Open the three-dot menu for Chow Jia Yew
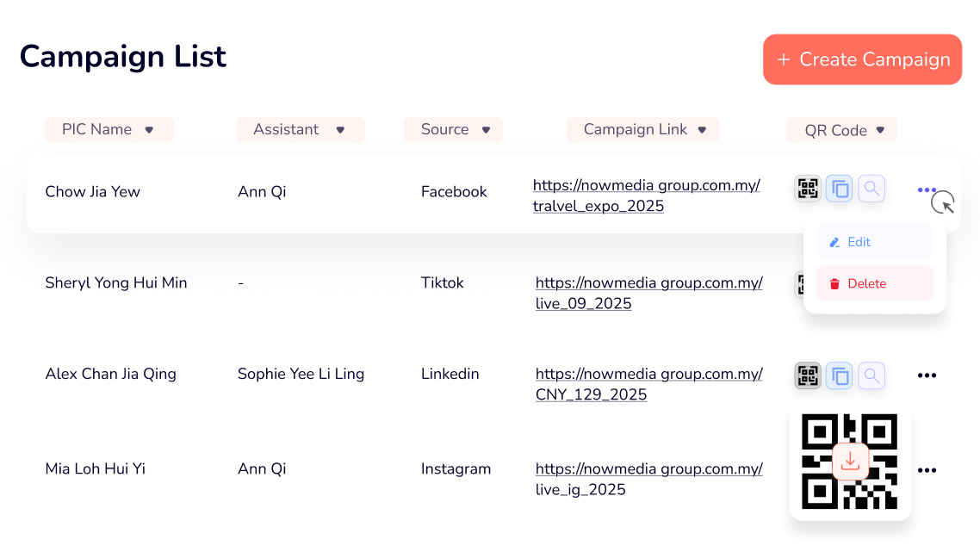 tap(927, 190)
